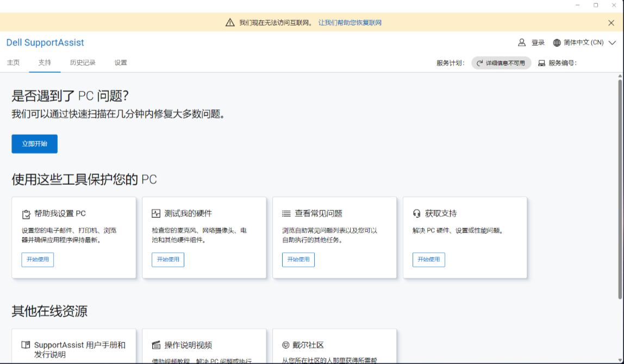624x364 pixels.
Task: Click the list icon on 查看常见问题 card
Action: pos(286,214)
